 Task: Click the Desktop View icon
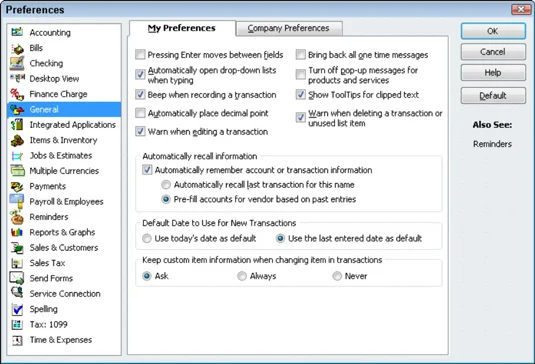click(17, 78)
